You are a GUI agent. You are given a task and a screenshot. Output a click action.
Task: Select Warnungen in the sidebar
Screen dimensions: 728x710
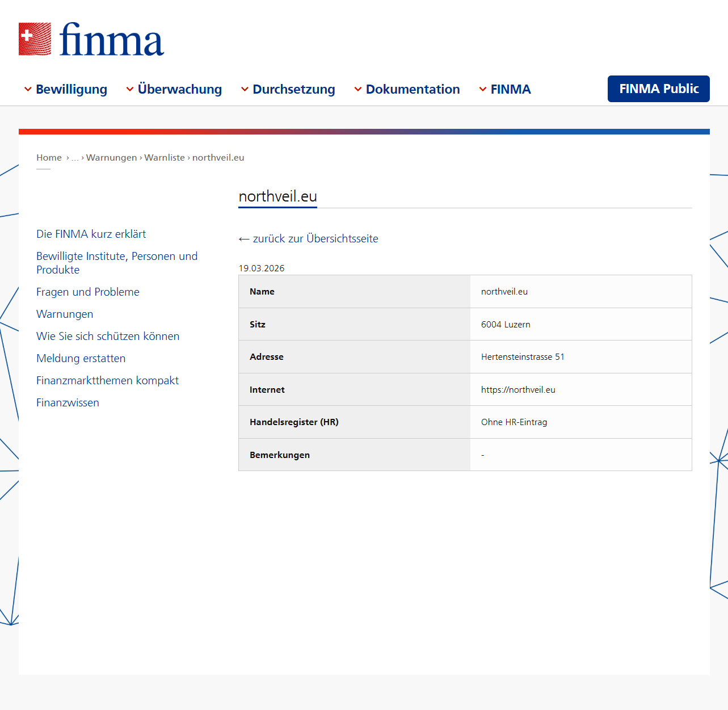(65, 314)
